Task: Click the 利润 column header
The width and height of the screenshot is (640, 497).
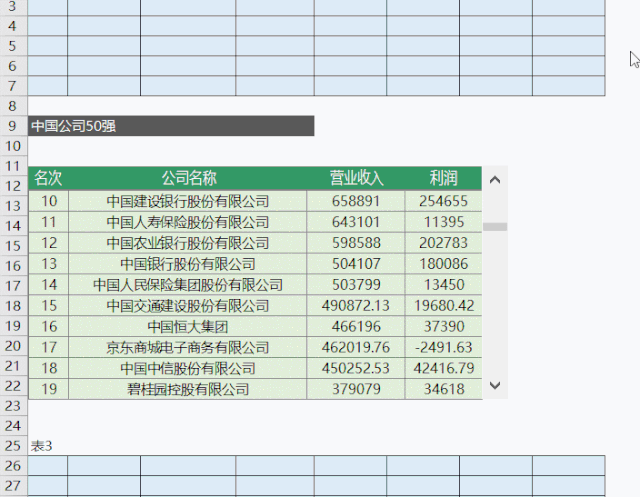Action: pos(443,178)
